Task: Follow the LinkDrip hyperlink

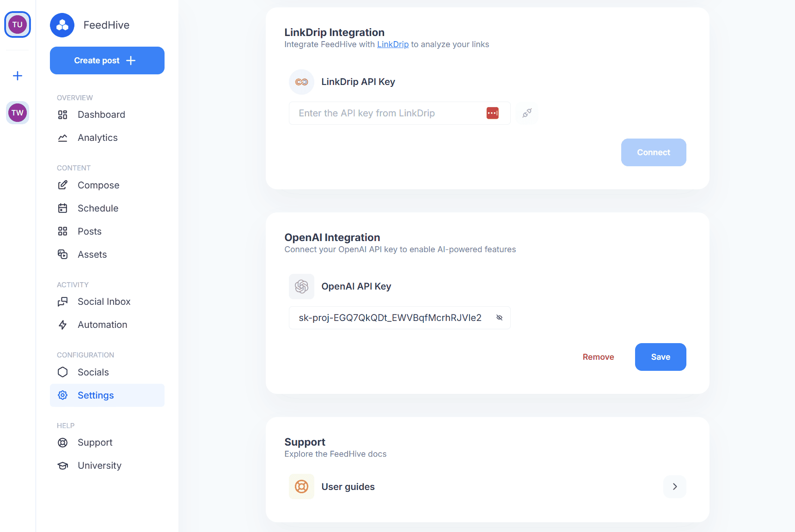Action: [x=393, y=44]
